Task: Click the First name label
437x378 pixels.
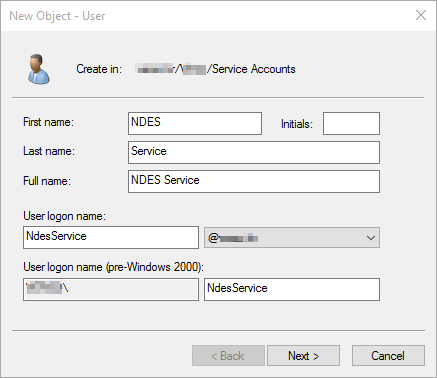Action: pyautogui.click(x=48, y=122)
